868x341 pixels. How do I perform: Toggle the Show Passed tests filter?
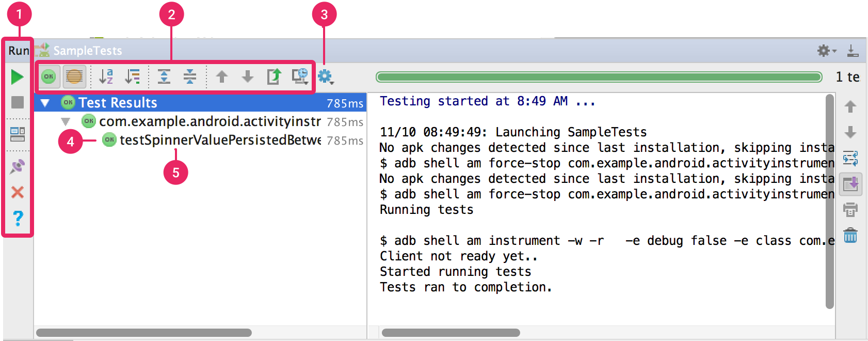49,76
